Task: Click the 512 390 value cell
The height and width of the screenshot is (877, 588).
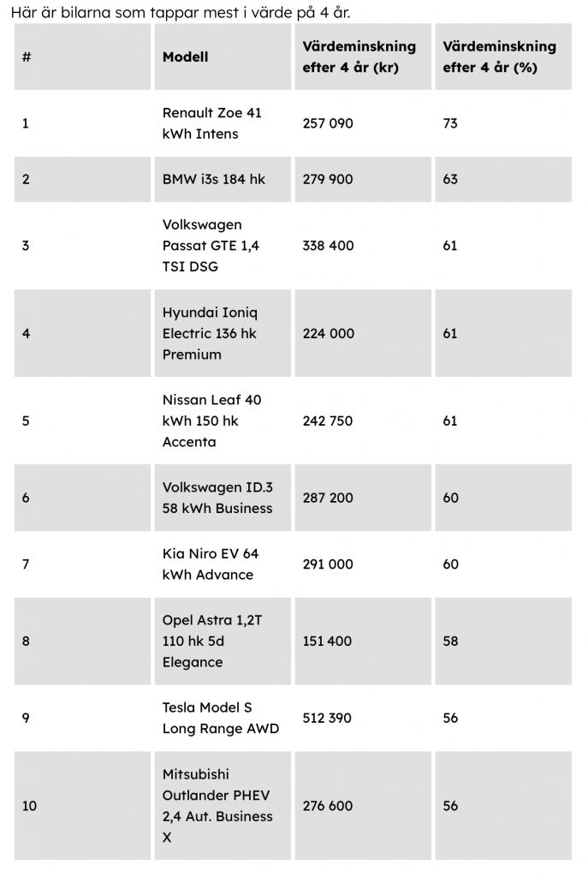Action: (327, 718)
